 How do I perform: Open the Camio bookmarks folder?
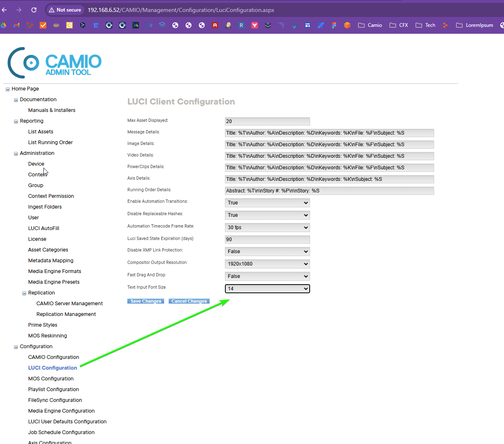click(x=370, y=25)
